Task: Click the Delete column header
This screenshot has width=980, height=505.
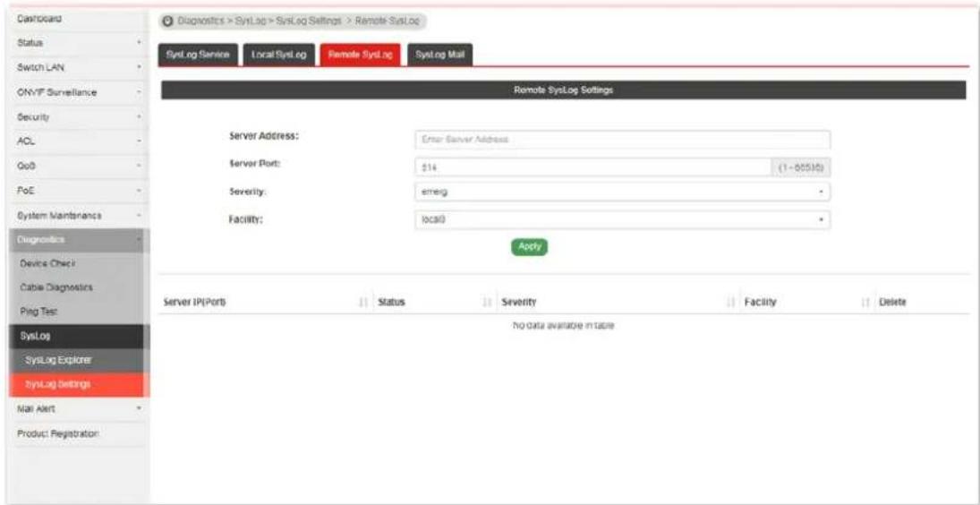Action: (x=892, y=303)
